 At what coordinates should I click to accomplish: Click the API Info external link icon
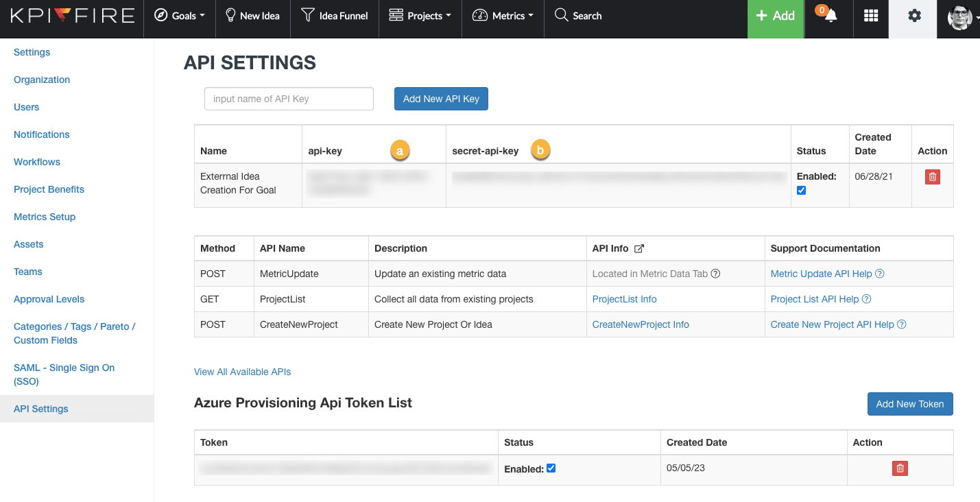(639, 248)
